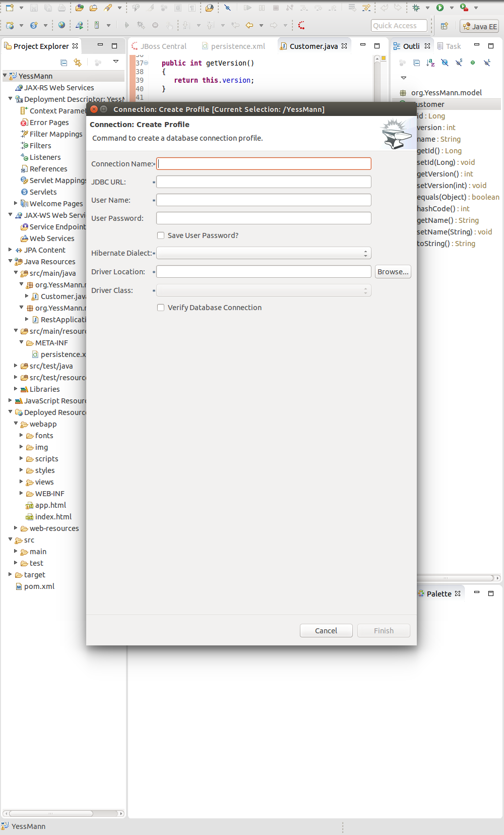Collapse fold marker at line 37
The width and height of the screenshot is (504, 835).
pos(146,63)
